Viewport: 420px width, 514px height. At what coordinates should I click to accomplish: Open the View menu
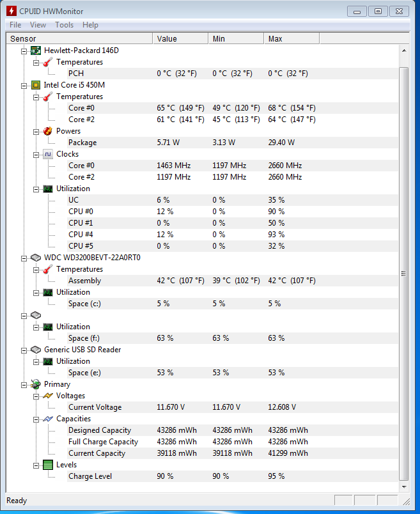click(38, 25)
